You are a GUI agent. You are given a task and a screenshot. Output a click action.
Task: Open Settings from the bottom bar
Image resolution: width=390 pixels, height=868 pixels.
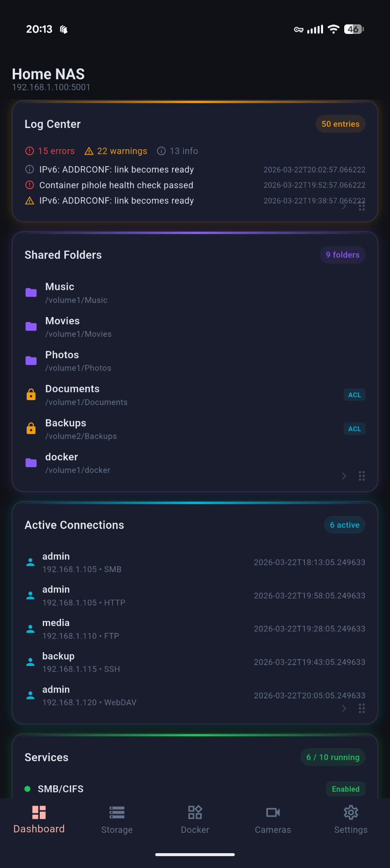coord(351,820)
